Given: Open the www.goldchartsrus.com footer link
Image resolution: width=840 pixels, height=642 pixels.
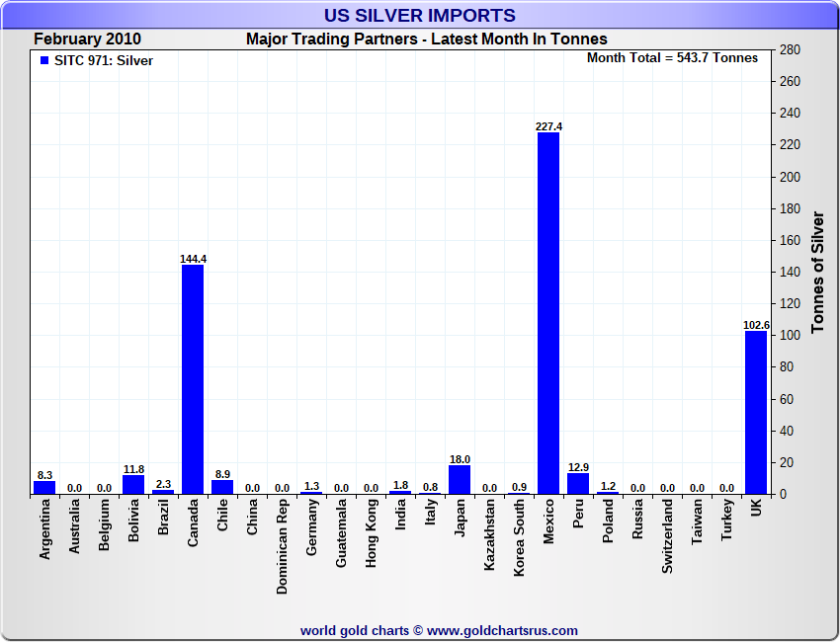Looking at the screenshot, I should coord(502,630).
